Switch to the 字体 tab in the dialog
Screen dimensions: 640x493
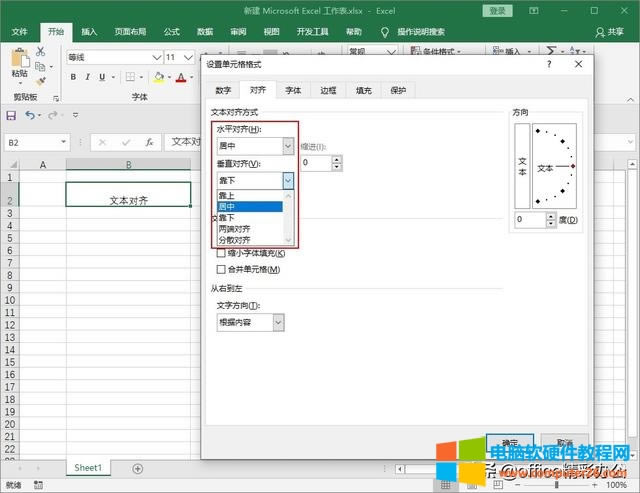[292, 90]
